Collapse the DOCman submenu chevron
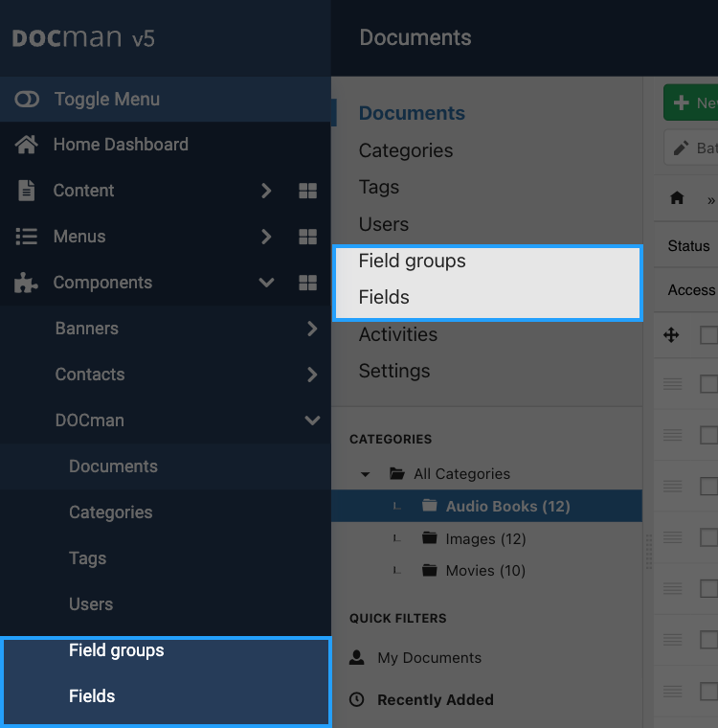This screenshot has width=718, height=728. tap(312, 421)
